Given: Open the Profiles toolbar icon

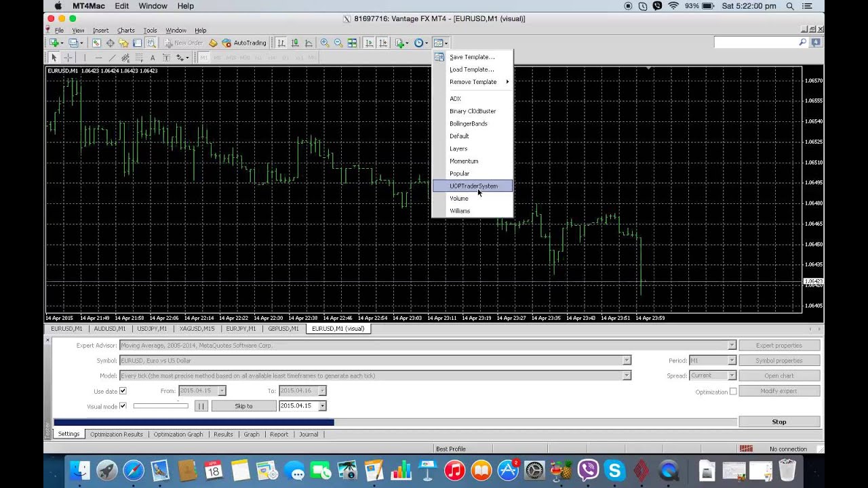Looking at the screenshot, I should point(73,43).
